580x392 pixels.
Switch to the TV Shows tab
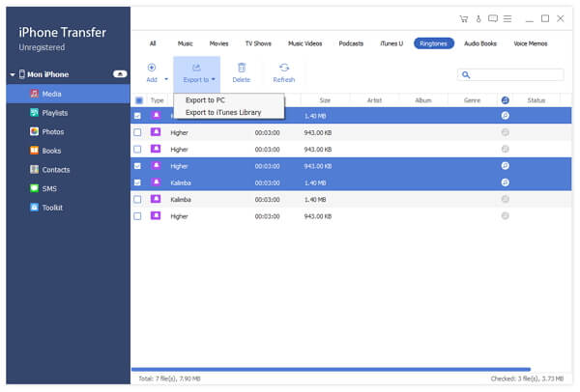[x=258, y=43]
